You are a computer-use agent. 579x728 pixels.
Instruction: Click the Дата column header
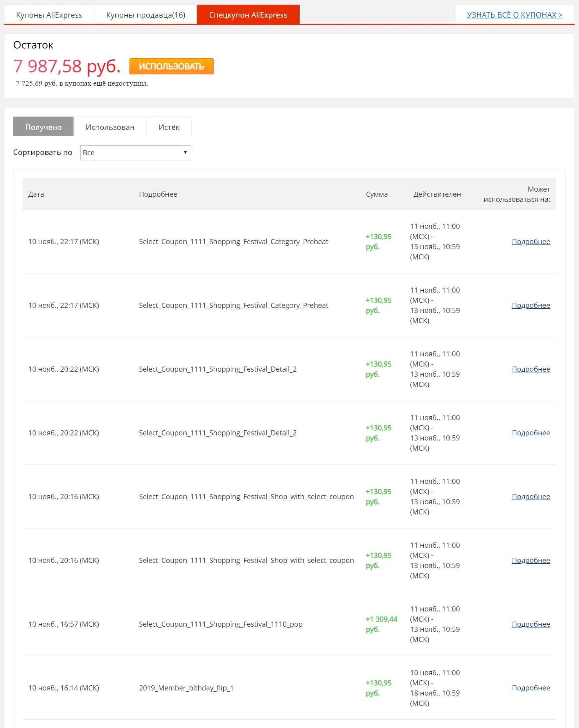pos(36,194)
